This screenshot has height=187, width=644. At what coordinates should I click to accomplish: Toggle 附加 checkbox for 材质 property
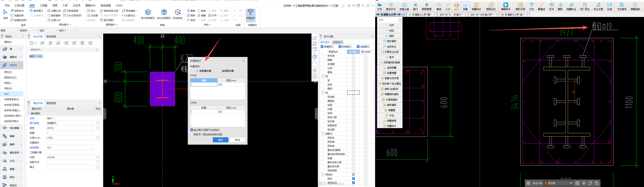tap(98, 157)
